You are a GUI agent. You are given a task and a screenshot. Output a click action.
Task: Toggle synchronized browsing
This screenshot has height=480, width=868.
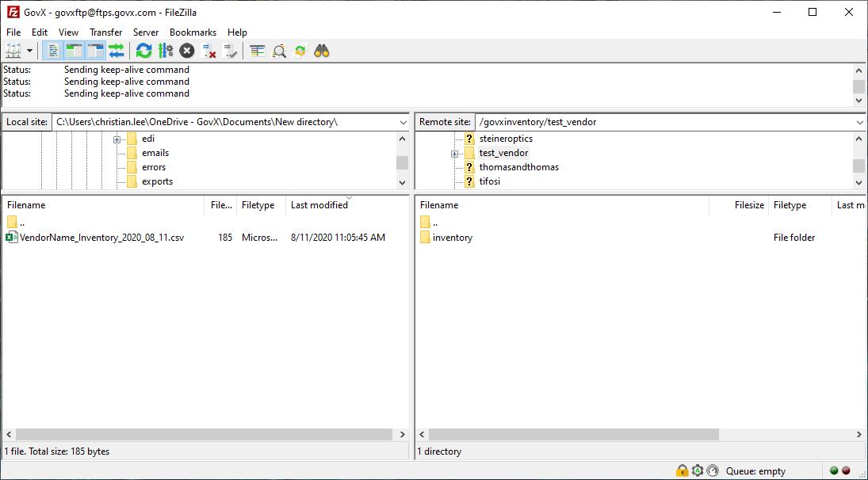click(x=300, y=51)
